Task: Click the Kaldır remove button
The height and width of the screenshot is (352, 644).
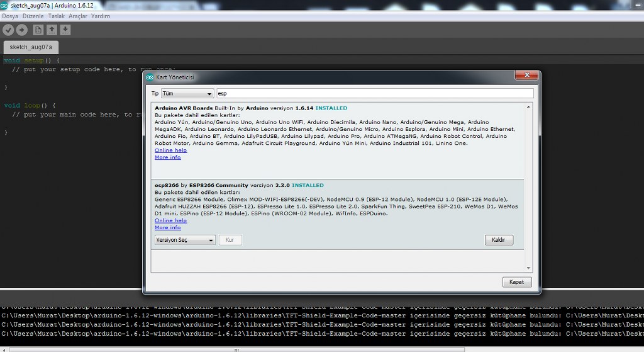Action: point(499,240)
